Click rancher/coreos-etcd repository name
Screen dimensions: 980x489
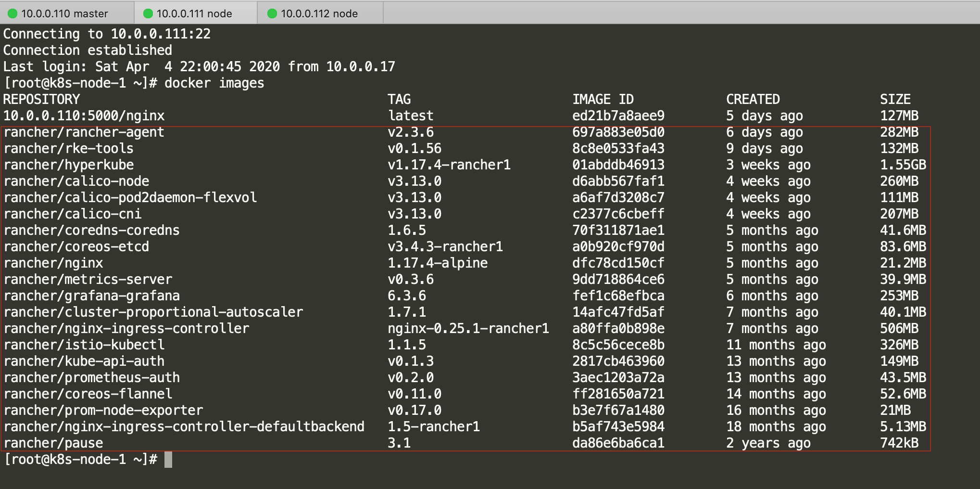76,247
